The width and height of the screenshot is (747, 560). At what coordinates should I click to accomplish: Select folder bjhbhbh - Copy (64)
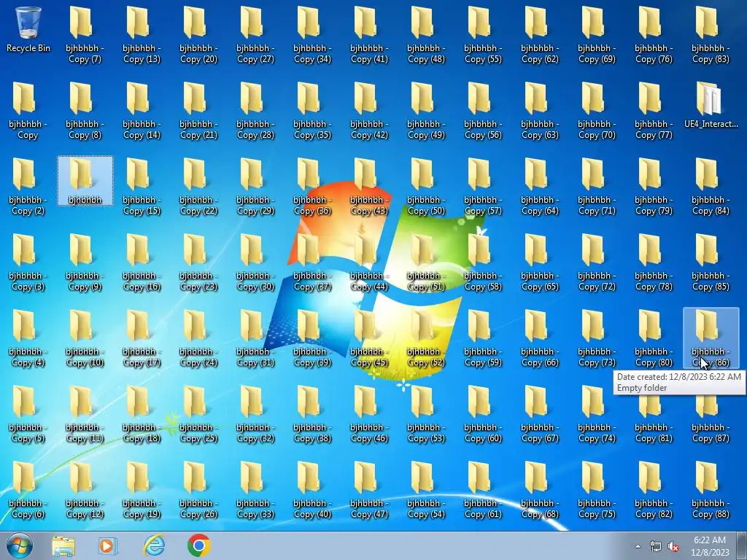(x=540, y=186)
